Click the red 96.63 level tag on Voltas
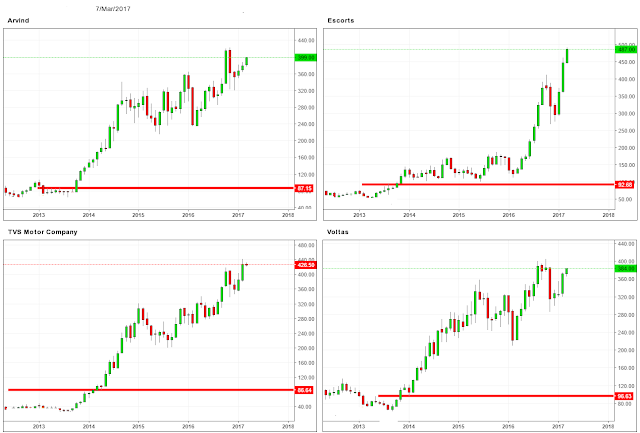This screenshot has width=640, height=433. click(625, 396)
